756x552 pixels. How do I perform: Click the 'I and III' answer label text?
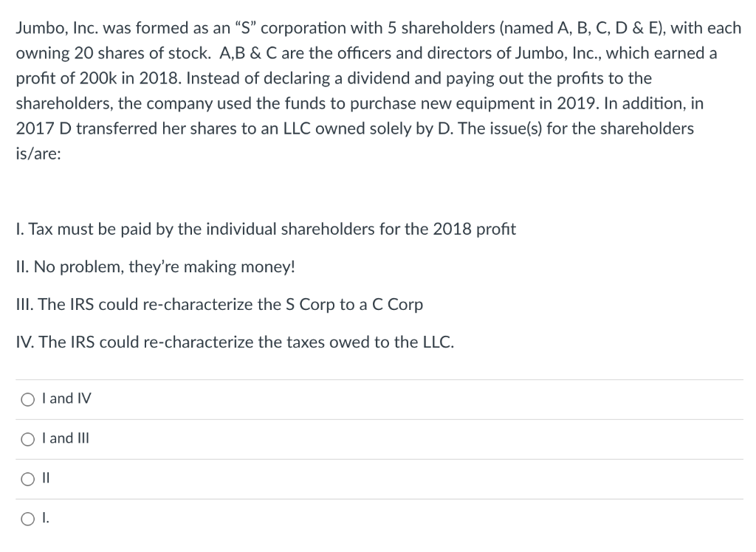pyautogui.click(x=66, y=438)
